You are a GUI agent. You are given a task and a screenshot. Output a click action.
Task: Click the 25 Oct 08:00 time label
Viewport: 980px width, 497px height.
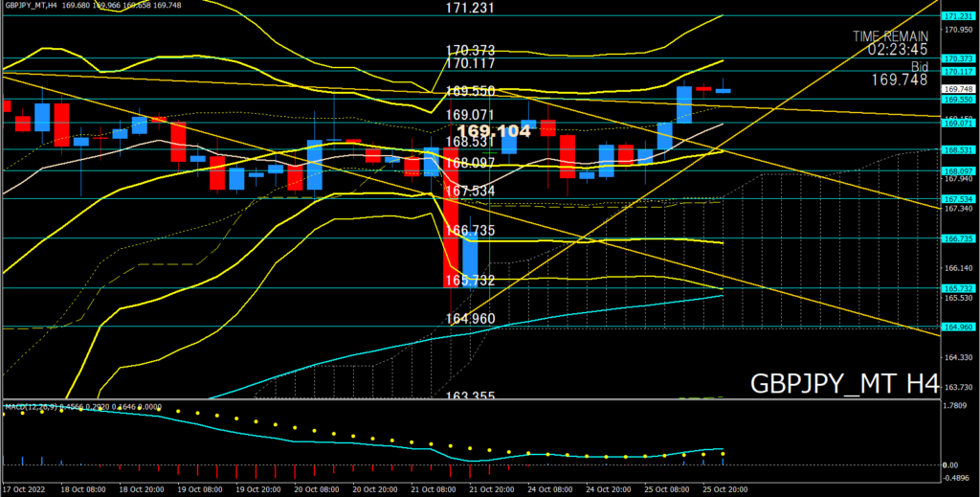tap(667, 489)
